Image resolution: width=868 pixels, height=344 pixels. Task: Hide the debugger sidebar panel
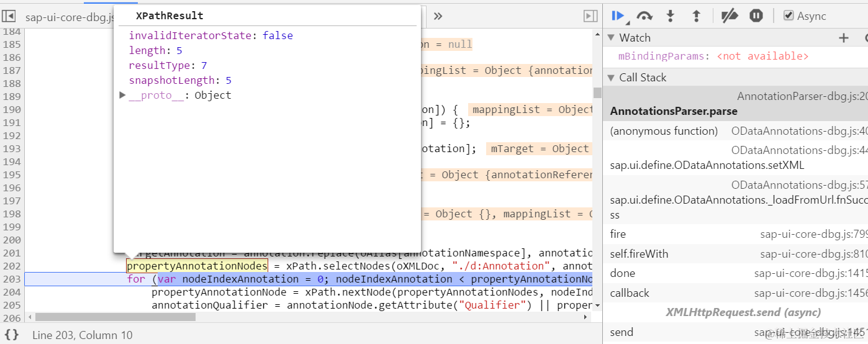tap(590, 16)
